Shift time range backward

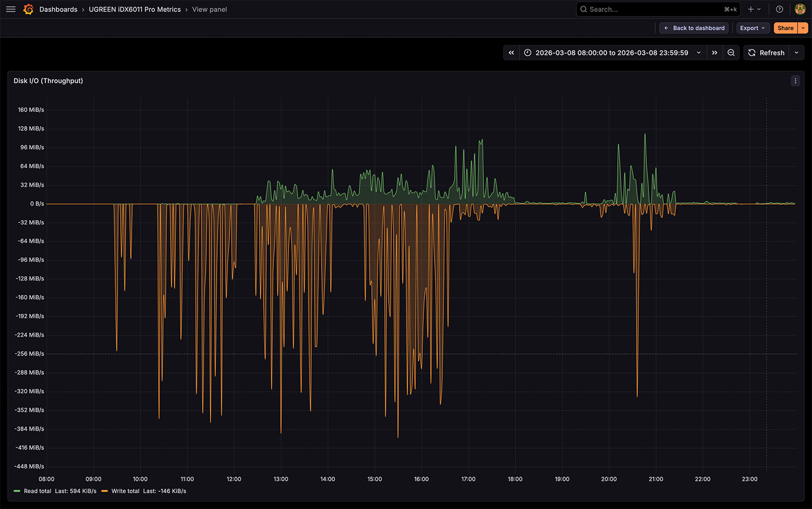[x=511, y=52]
